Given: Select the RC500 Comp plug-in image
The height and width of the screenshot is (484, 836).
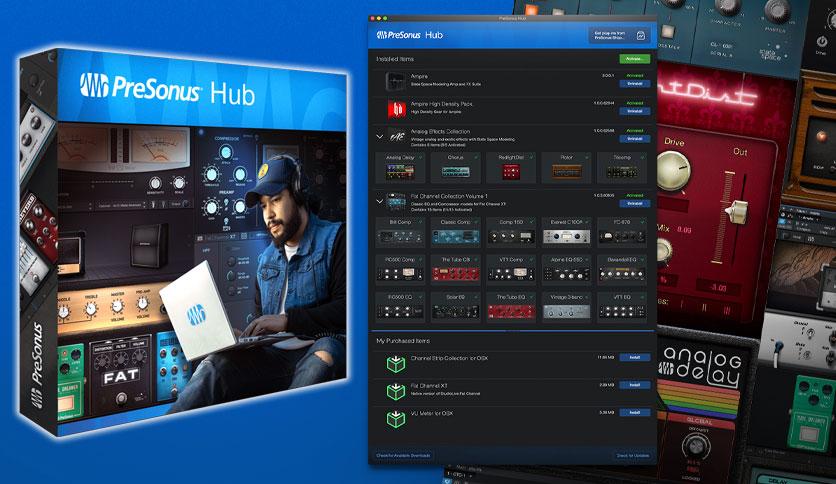Looking at the screenshot, I should pos(400,274).
